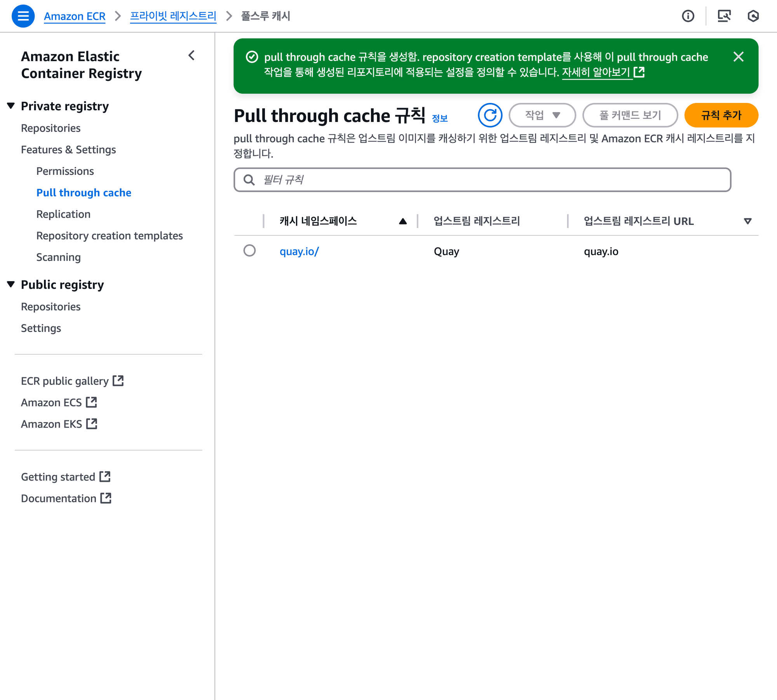777x700 pixels.
Task: Collapse the side navigation with the arrow
Action: (192, 56)
